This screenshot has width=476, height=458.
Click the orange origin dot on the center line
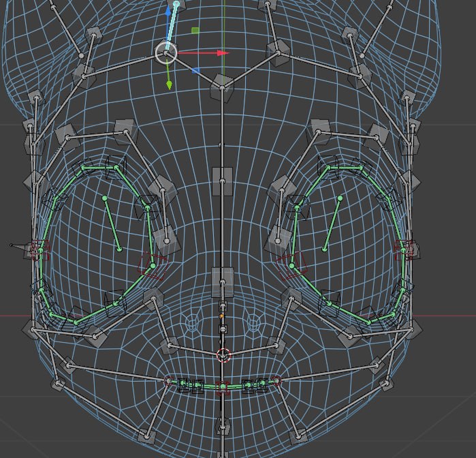[221, 316]
